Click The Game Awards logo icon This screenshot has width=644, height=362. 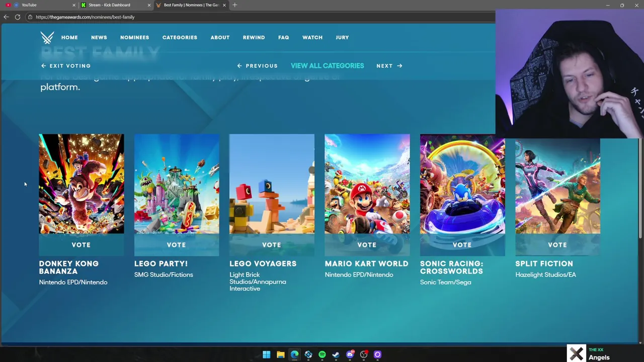(47, 37)
